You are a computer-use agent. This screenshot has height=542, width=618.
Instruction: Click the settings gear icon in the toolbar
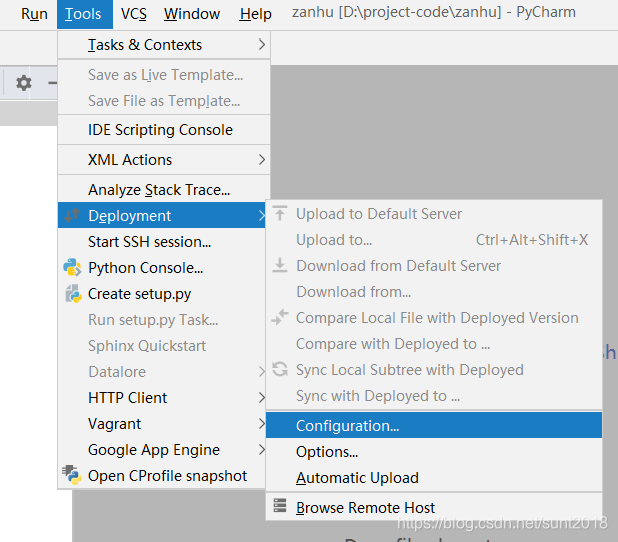(x=24, y=83)
